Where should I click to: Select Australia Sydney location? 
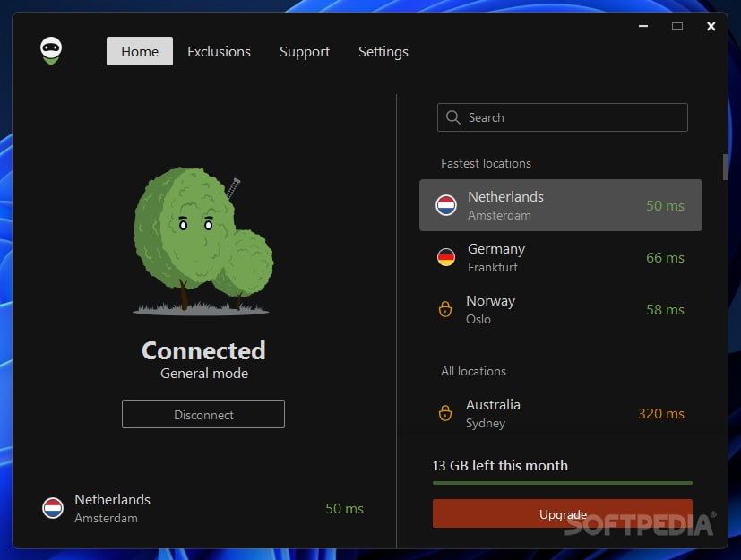[x=561, y=413]
